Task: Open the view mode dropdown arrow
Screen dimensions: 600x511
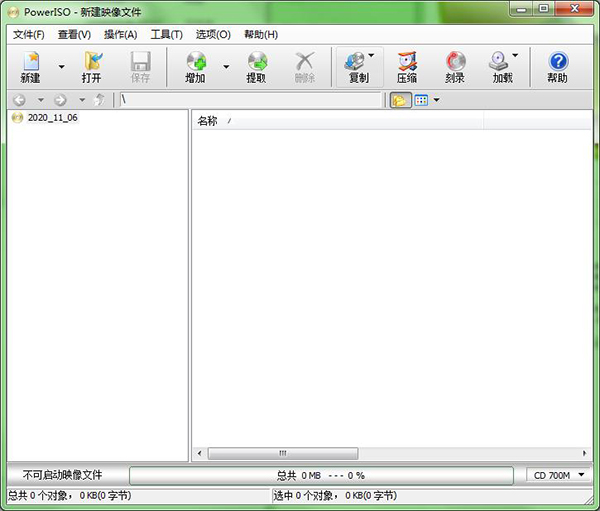Action: coord(437,100)
